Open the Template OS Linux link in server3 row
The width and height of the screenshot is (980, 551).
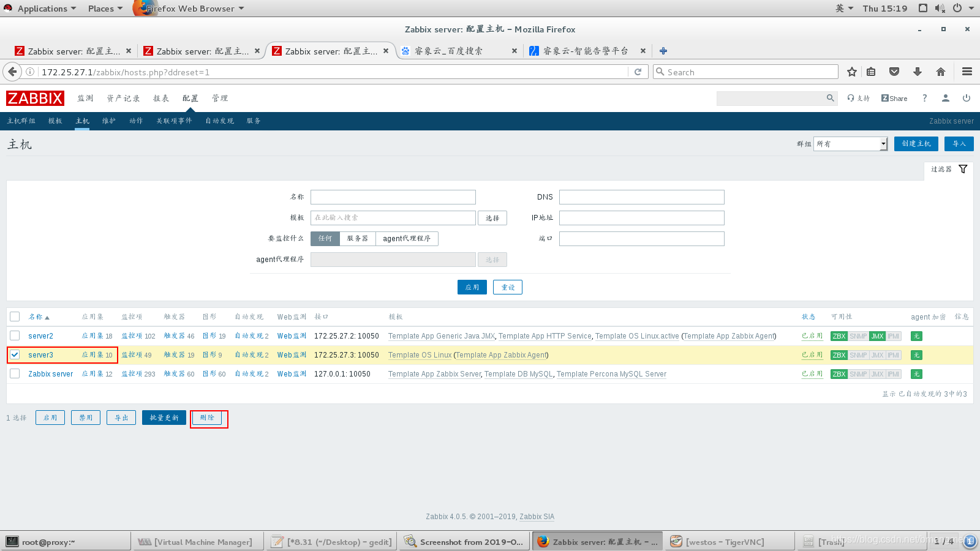[x=420, y=355]
